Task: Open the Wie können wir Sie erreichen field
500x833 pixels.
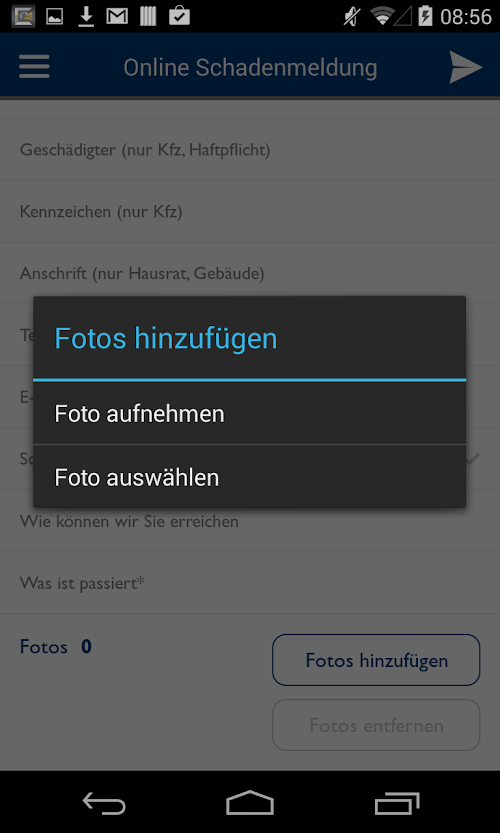Action: click(x=250, y=521)
